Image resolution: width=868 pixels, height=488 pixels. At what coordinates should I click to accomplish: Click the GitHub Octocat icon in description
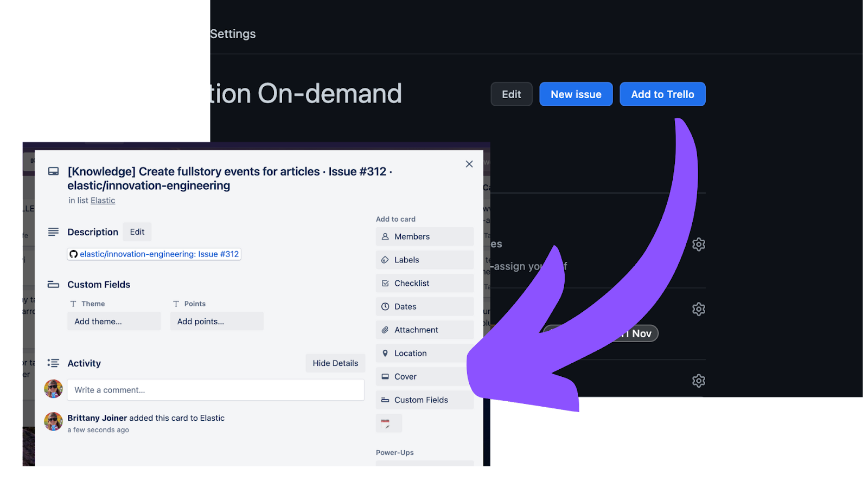[x=74, y=254]
